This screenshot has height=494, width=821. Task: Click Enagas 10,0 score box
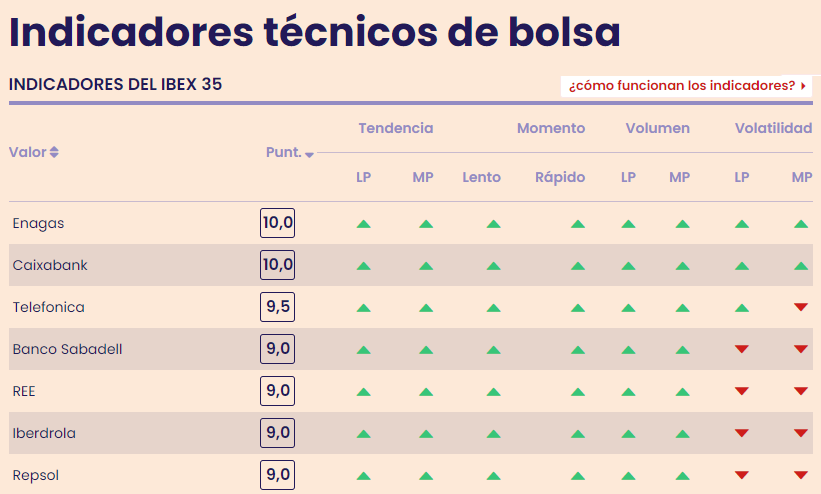click(277, 223)
